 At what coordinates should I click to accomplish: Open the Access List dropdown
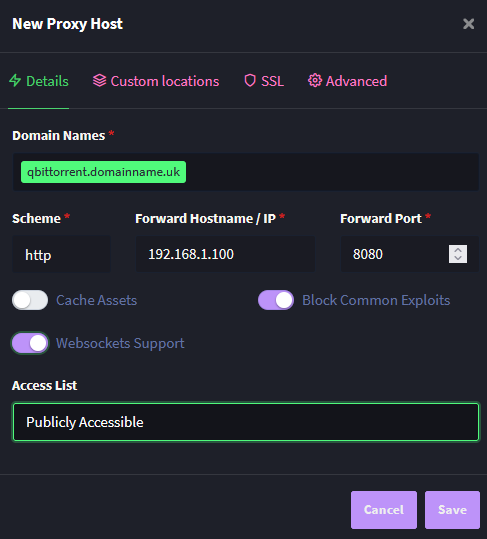tap(246, 422)
